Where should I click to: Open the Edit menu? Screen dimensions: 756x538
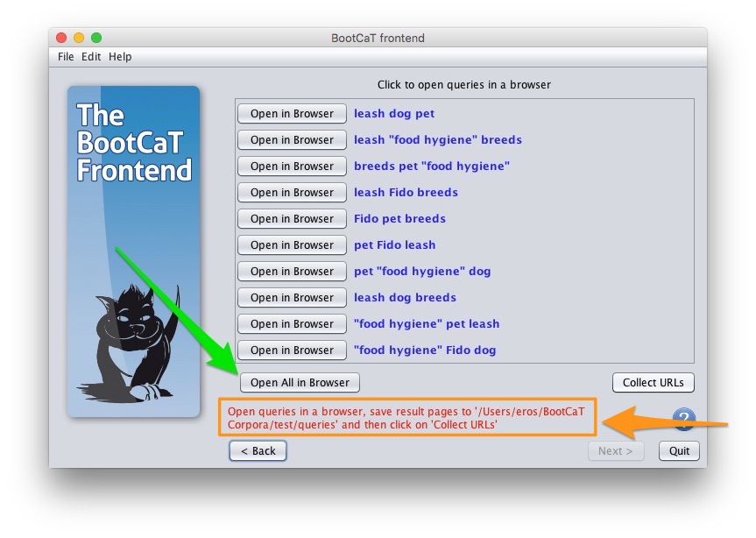coord(91,57)
